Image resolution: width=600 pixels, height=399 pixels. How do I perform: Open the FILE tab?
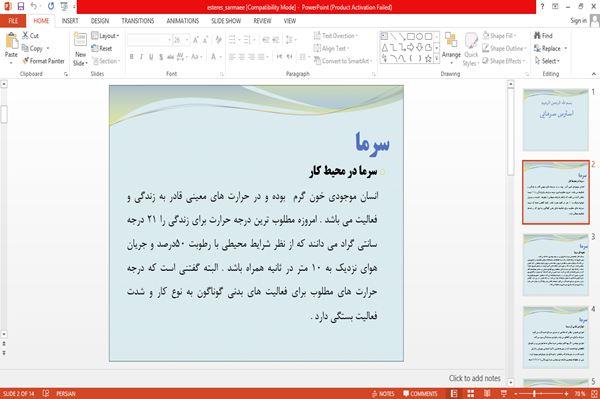[13, 21]
